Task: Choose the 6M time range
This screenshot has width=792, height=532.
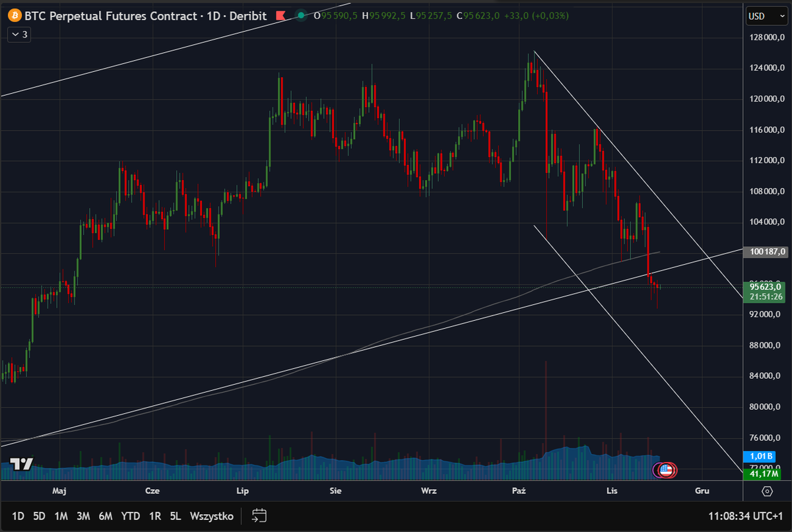Action: tap(106, 516)
